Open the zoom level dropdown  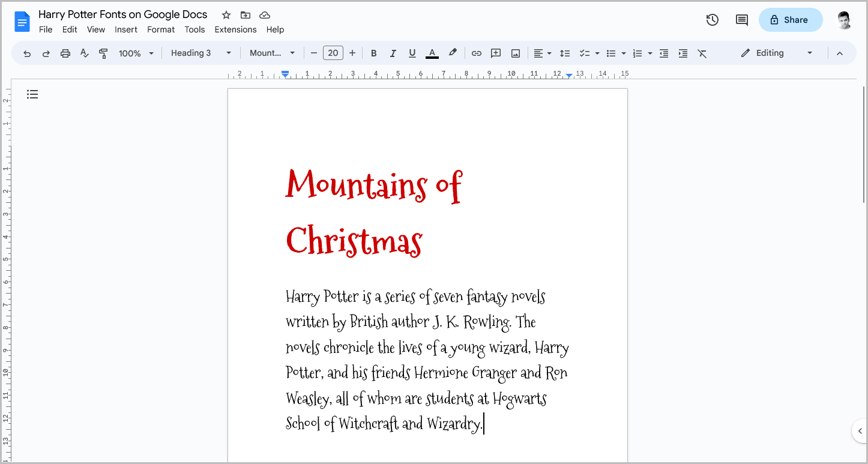pyautogui.click(x=136, y=53)
